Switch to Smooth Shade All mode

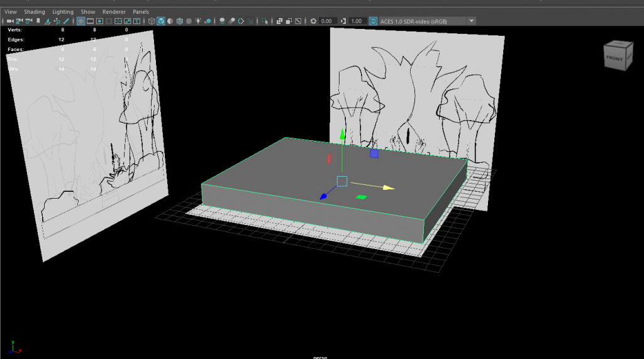161,21
